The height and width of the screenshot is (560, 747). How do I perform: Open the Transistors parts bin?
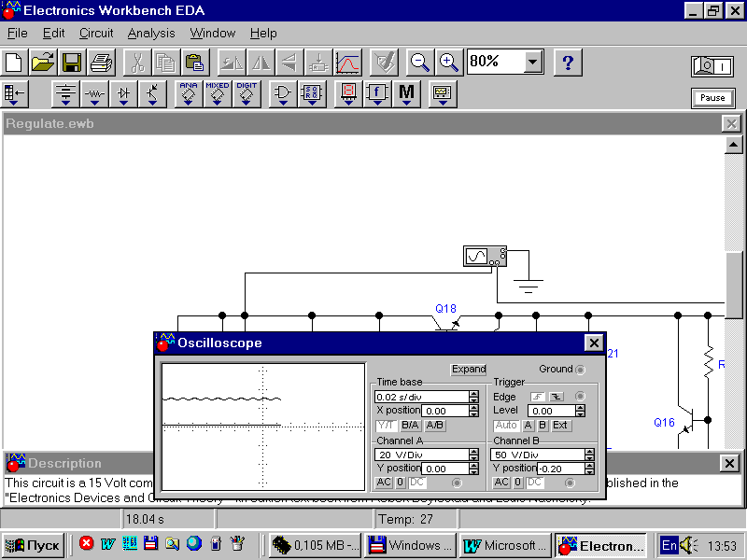[152, 94]
